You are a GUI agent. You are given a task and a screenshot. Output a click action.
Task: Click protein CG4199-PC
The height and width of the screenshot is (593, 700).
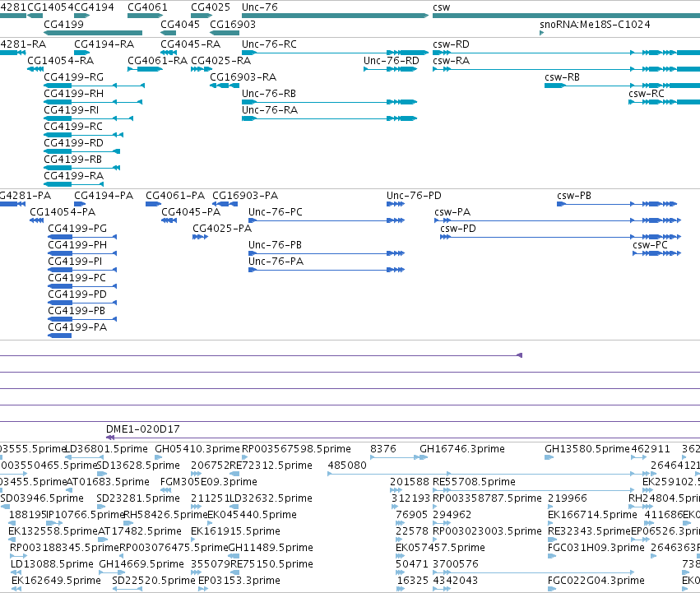point(76,278)
